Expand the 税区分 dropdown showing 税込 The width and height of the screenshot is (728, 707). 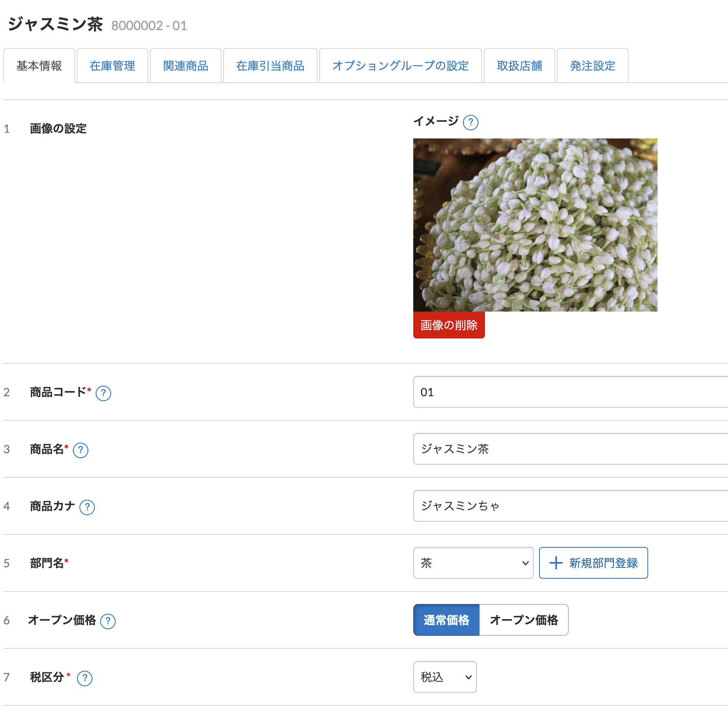point(445,677)
